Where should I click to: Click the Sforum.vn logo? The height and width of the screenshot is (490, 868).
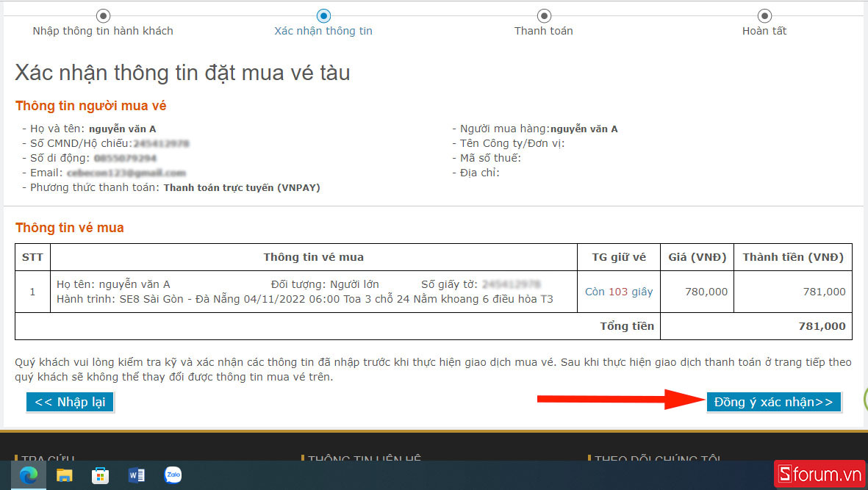pyautogui.click(x=818, y=474)
